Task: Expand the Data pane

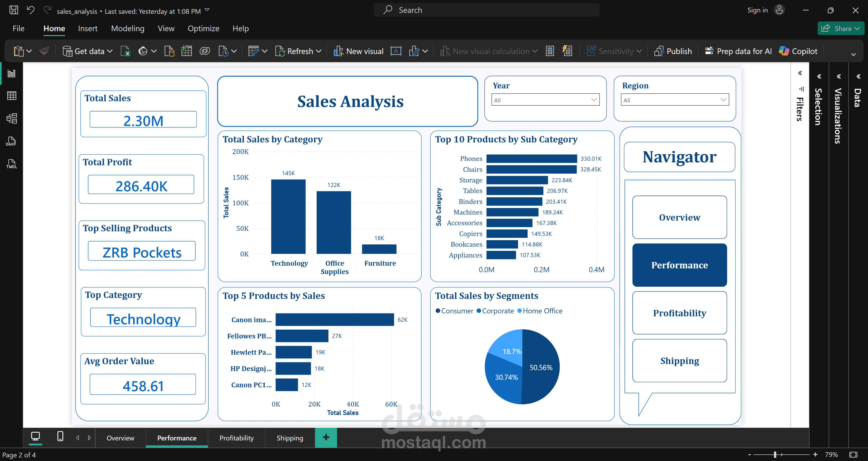Action: click(x=858, y=76)
